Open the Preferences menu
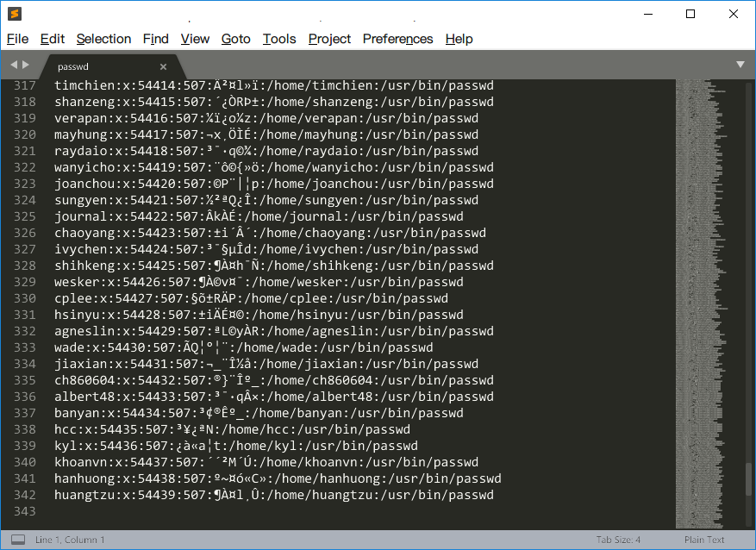The image size is (756, 550). click(397, 39)
